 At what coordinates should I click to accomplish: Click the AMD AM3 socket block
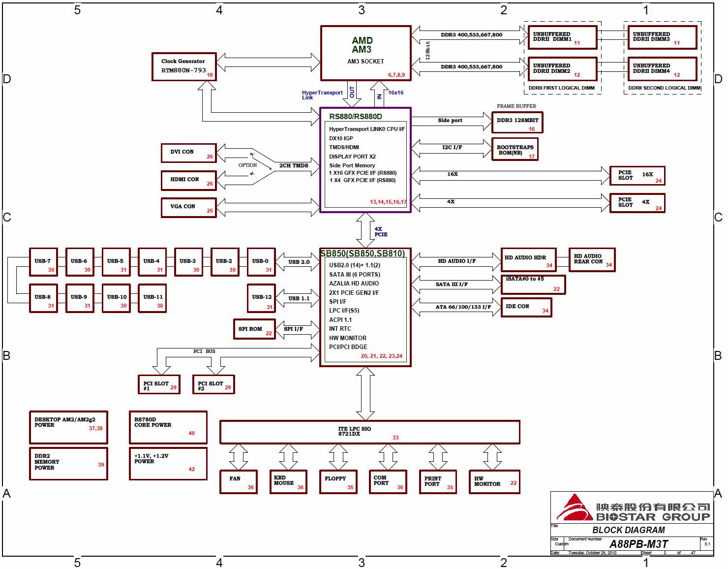pyautogui.click(x=365, y=53)
